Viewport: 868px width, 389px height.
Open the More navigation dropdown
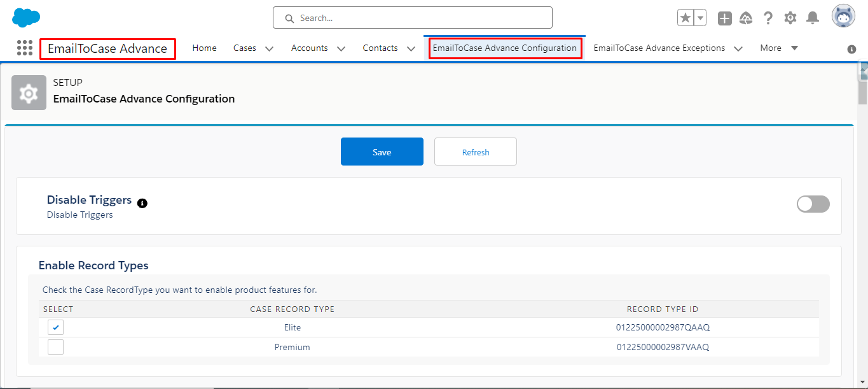pos(779,48)
